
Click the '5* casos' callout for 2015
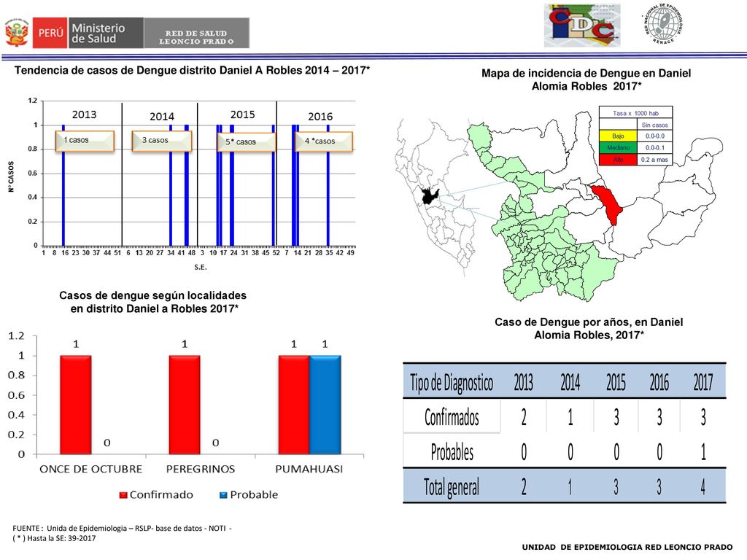click(247, 142)
